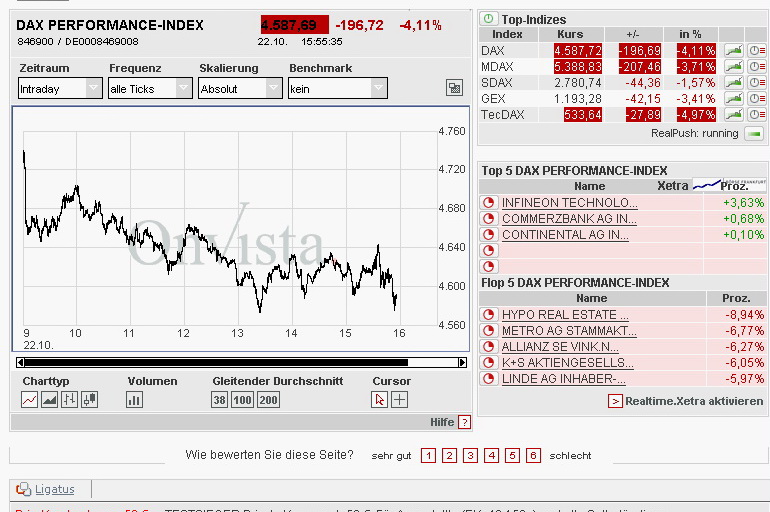This screenshot has width=770, height=512.
Task: Select the OHLC bar chart type icon
Action: [x=69, y=400]
